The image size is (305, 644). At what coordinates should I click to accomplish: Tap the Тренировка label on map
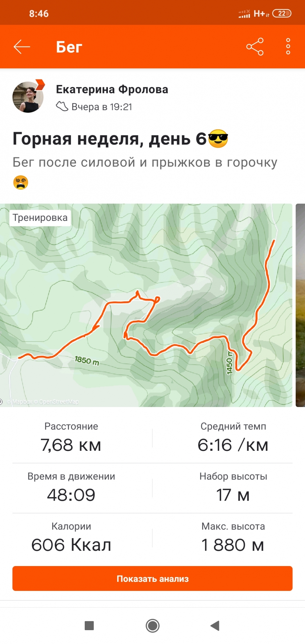(x=40, y=218)
